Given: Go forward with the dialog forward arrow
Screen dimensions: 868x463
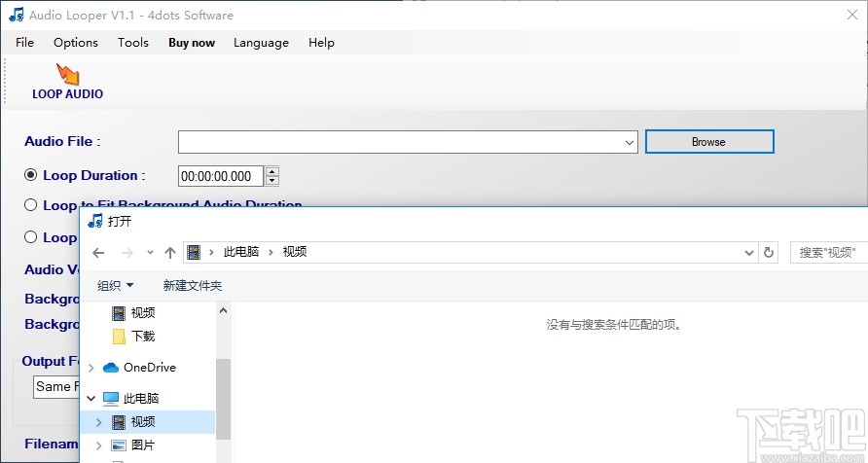Looking at the screenshot, I should 127,253.
